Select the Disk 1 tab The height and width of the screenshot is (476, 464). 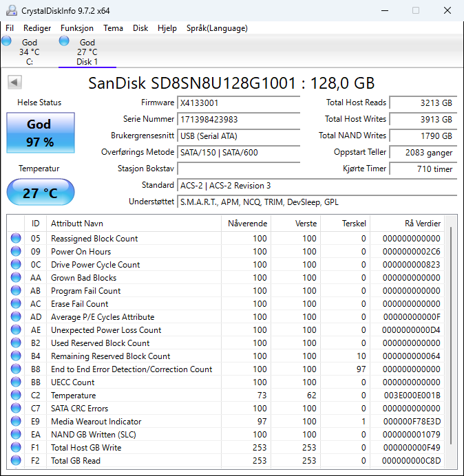pos(87,52)
